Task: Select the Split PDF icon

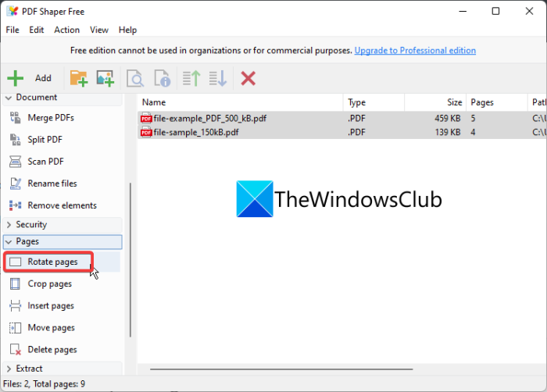Action: pos(15,140)
